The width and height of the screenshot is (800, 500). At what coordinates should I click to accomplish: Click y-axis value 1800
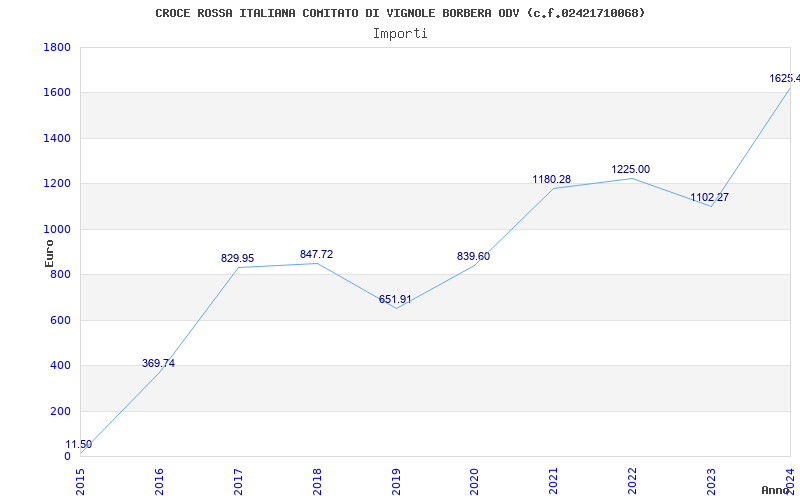[57, 47]
